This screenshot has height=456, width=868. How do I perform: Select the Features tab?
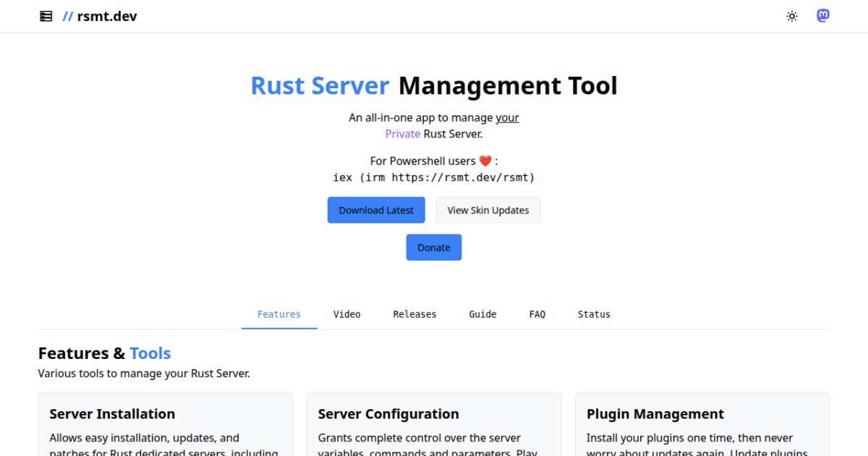(x=279, y=314)
